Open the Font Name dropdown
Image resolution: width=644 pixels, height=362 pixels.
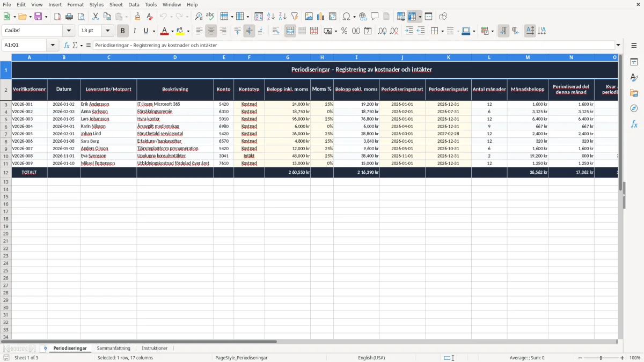pos(69,31)
